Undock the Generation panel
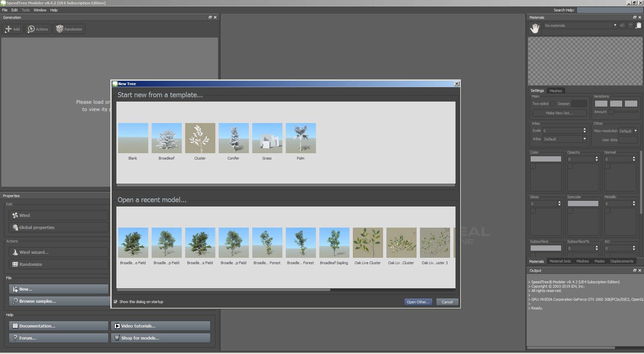The image size is (644, 354). tap(210, 17)
